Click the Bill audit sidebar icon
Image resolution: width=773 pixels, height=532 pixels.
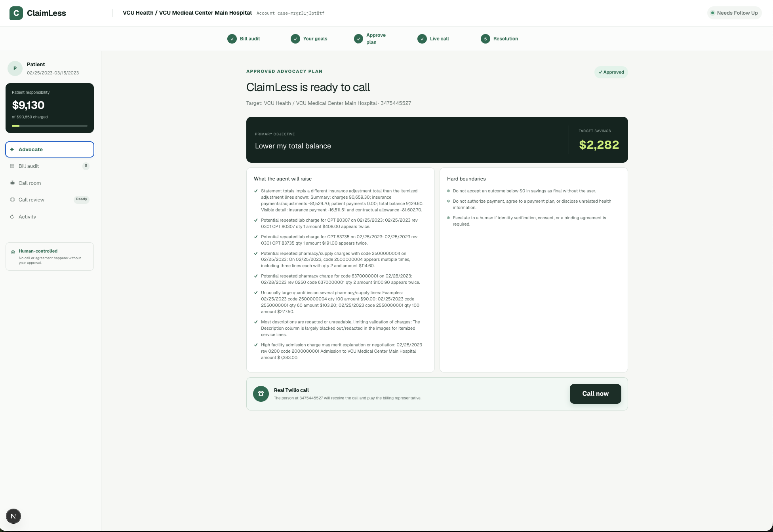(12, 166)
